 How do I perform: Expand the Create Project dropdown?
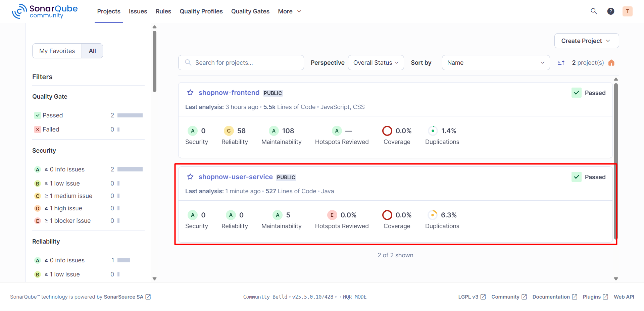click(586, 41)
